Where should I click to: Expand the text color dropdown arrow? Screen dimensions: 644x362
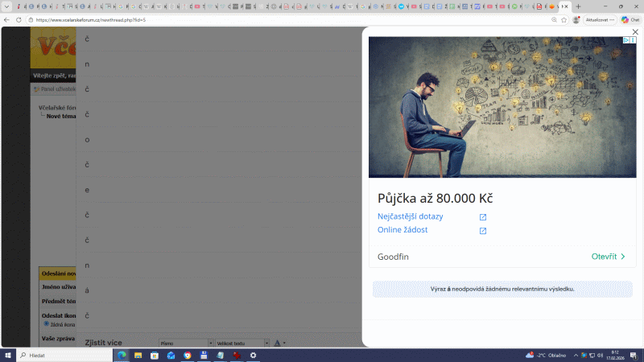[284, 343]
